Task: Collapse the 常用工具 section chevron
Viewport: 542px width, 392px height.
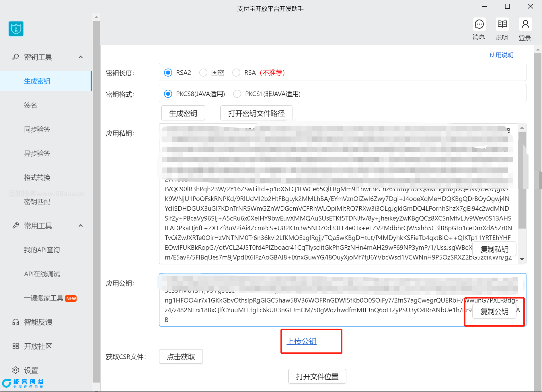Action: (x=81, y=226)
